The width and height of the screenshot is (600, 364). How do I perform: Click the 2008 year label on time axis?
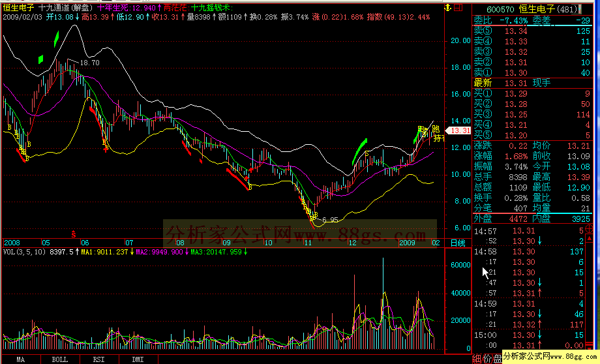click(12, 243)
